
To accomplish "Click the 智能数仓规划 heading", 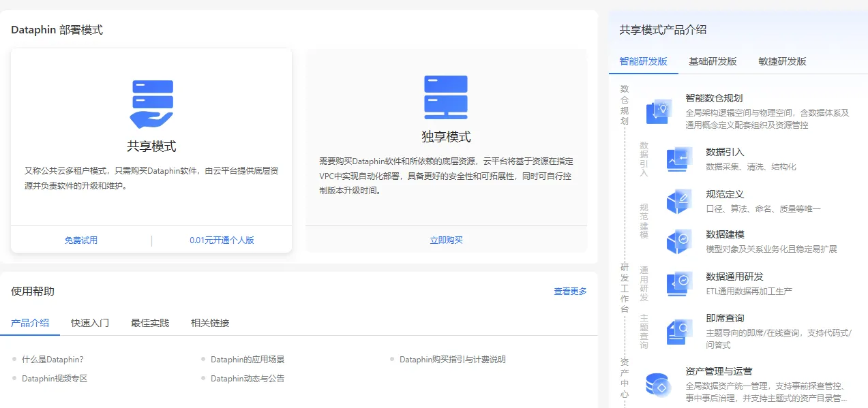I will [x=714, y=98].
